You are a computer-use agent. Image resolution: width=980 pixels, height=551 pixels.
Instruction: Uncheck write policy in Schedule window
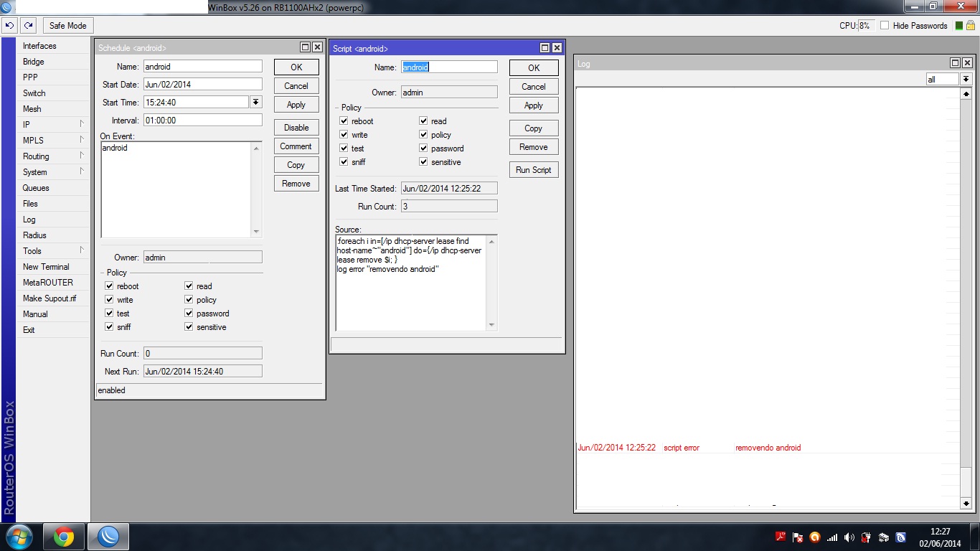[x=109, y=300]
